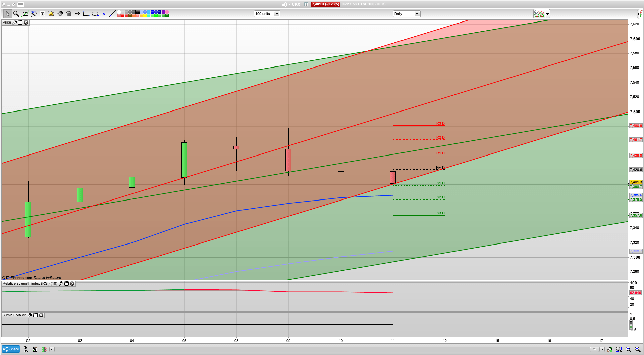Toggle the 30min EMA v2 panel window
644x355 pixels.
point(35,315)
